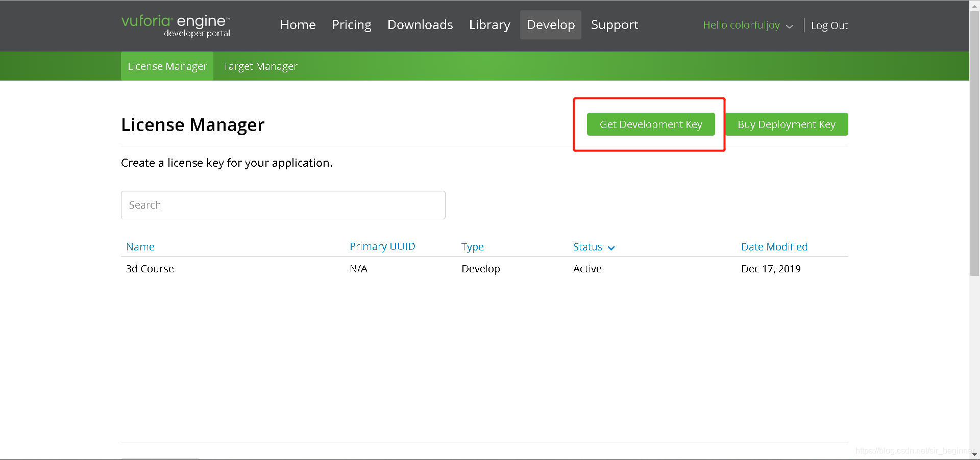This screenshot has width=980, height=460.
Task: Sort by the Status column header
Action: coord(594,247)
